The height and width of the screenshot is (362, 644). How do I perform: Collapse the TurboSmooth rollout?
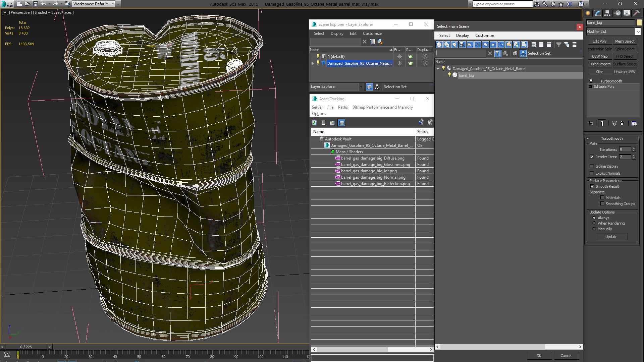tap(588, 138)
